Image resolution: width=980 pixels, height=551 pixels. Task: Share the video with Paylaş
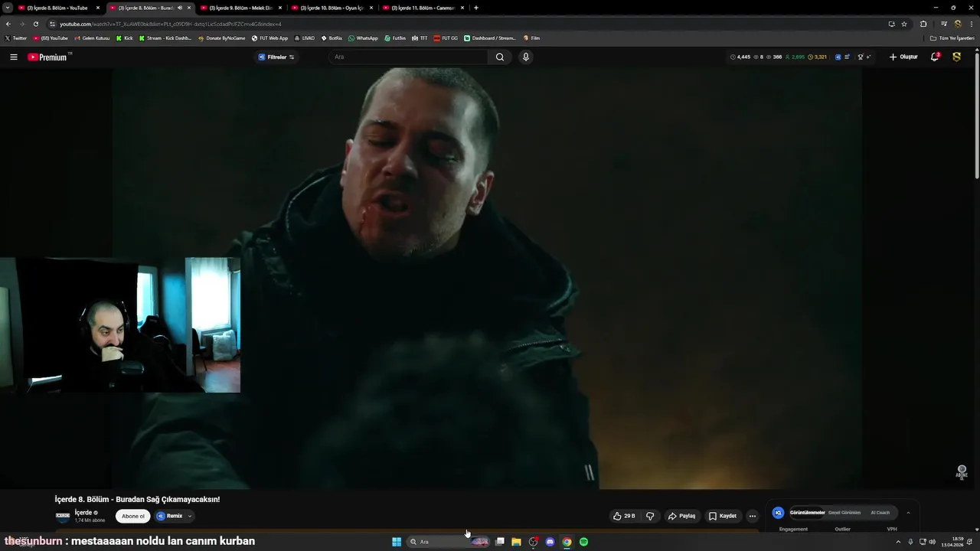pyautogui.click(x=681, y=516)
